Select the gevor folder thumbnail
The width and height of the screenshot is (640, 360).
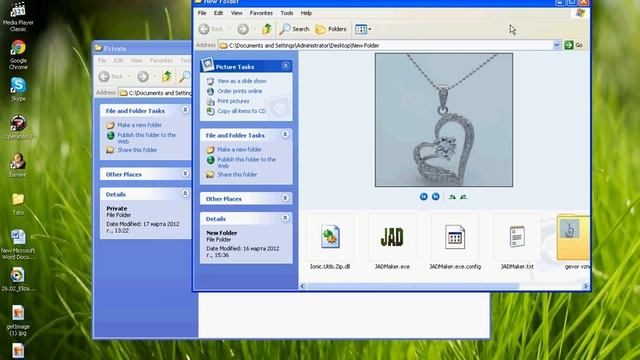[x=573, y=243]
